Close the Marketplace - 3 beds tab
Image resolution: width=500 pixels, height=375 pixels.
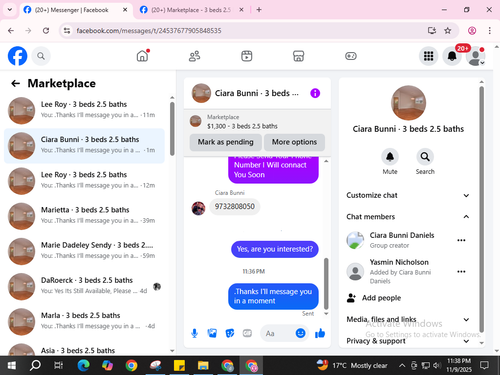click(x=241, y=10)
